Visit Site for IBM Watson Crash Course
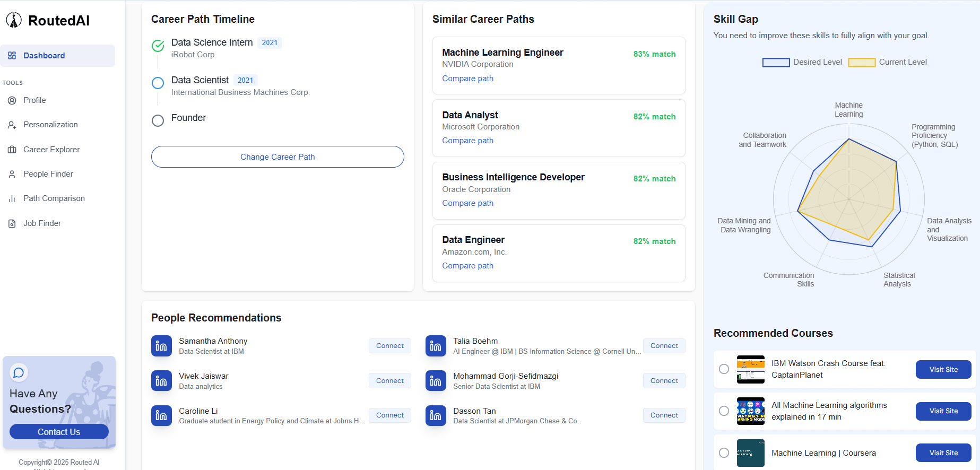980x470 pixels. pos(943,369)
